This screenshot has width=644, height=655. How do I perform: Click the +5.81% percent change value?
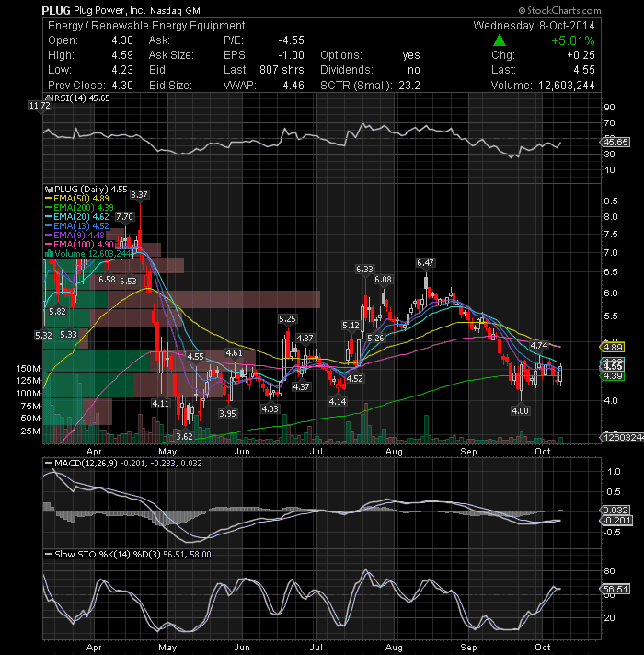pos(572,40)
